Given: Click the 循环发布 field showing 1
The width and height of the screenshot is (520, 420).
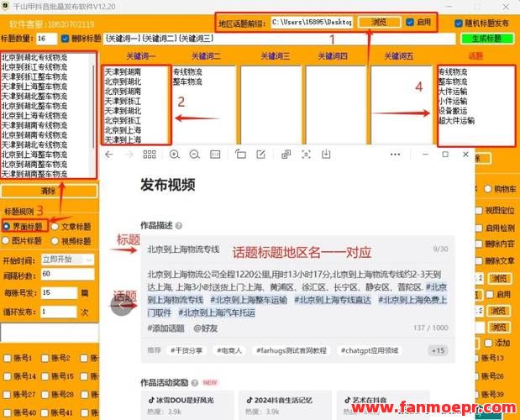Looking at the screenshot, I should (x=59, y=312).
